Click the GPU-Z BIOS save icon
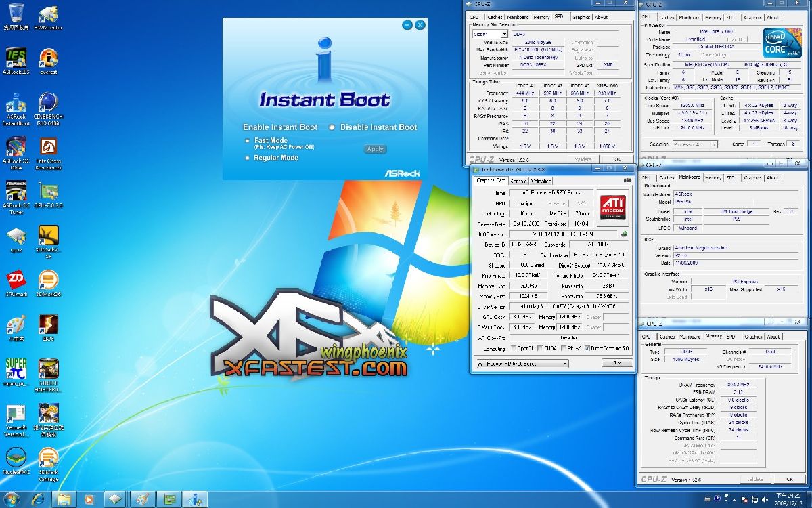812x508 pixels. pyautogui.click(x=625, y=234)
